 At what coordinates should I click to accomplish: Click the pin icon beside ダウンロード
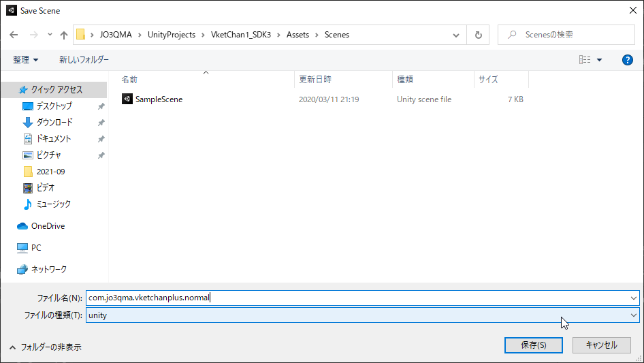tap(101, 123)
